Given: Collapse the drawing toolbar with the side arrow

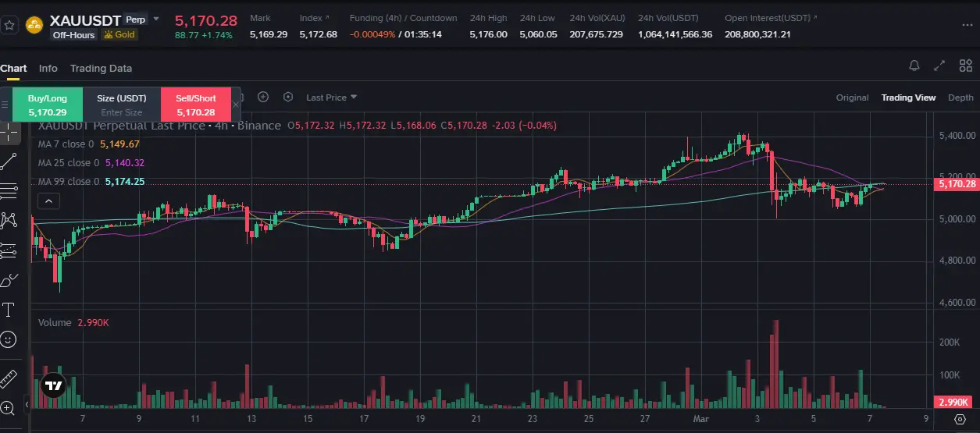Looking at the screenshot, I should 27,404.
